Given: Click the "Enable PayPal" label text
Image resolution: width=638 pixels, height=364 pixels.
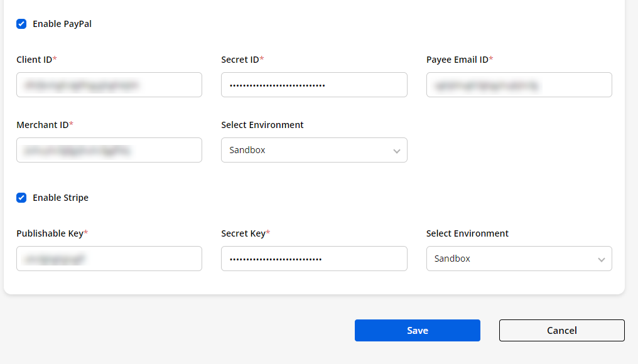Looking at the screenshot, I should [62, 24].
